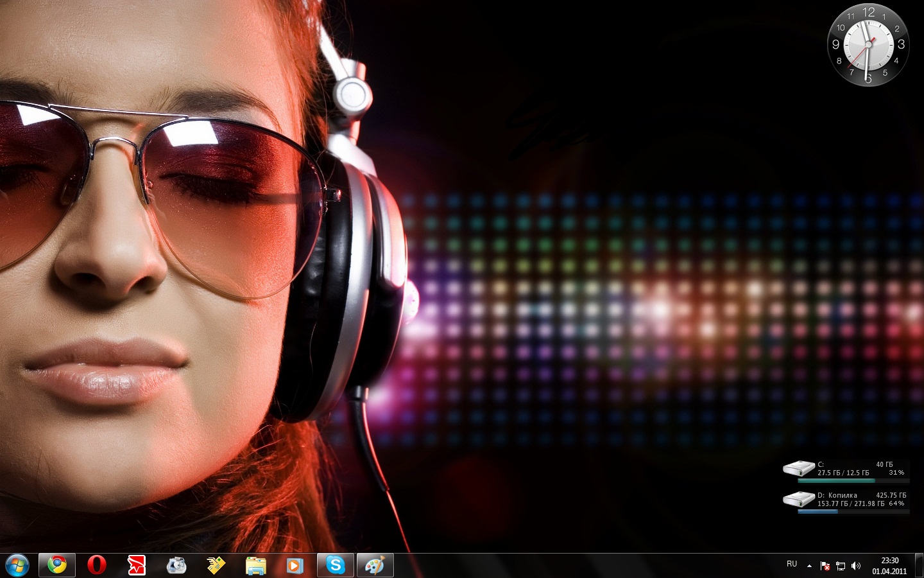
Task: Expand the hidden tray icons arrow
Action: (x=809, y=566)
